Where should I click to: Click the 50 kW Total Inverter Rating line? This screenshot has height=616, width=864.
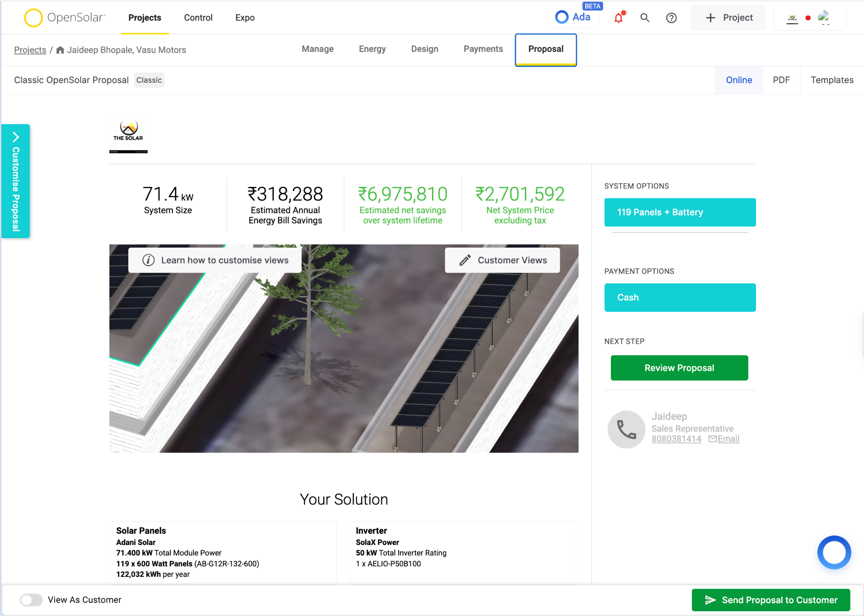click(401, 553)
